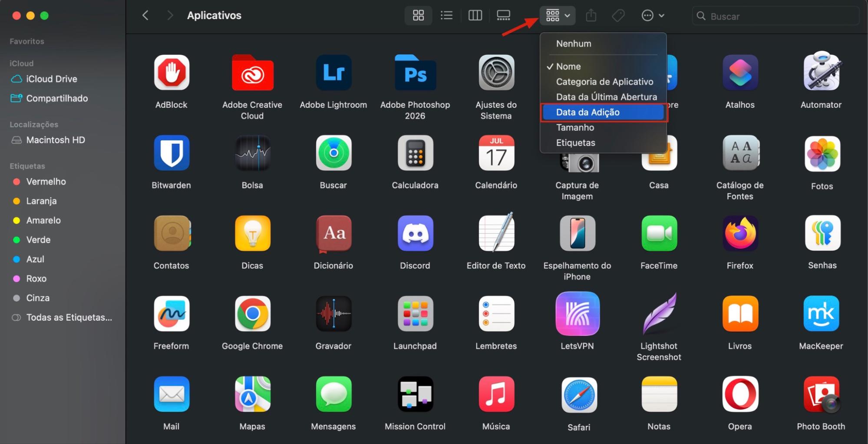The height and width of the screenshot is (444, 868).
Task: Select the Automator app icon
Action: point(822,71)
